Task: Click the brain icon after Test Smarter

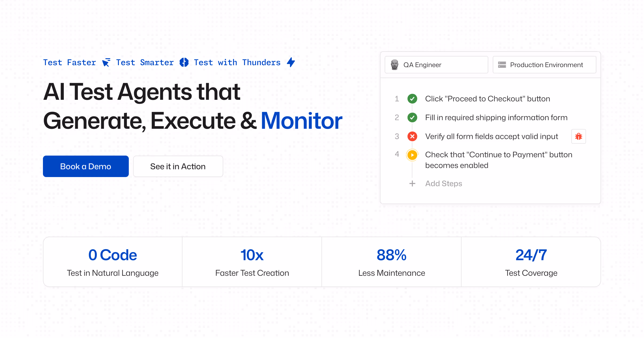Action: click(x=184, y=63)
